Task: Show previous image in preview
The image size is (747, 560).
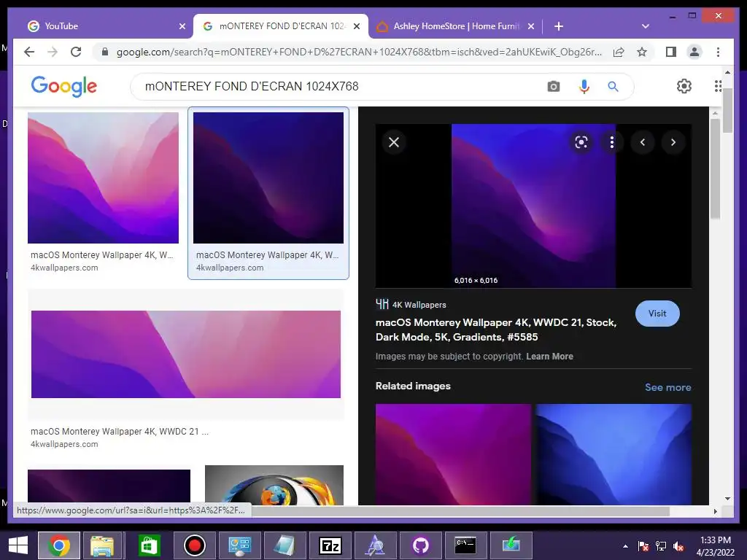Action: pos(643,142)
